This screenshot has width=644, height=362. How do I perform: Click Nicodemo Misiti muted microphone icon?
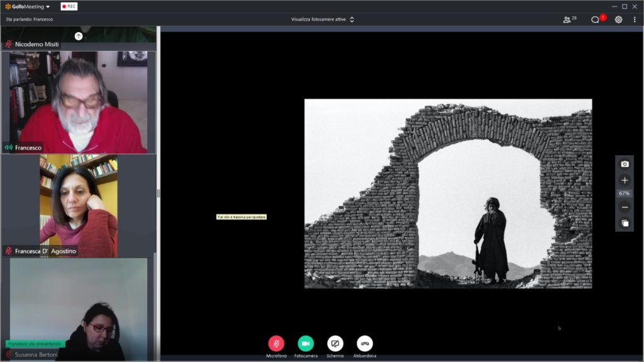click(x=9, y=44)
